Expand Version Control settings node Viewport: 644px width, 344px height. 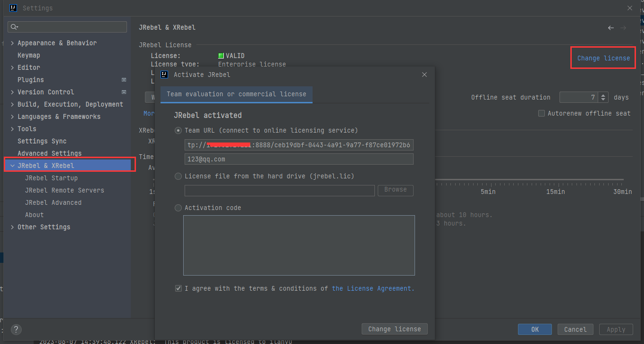12,92
